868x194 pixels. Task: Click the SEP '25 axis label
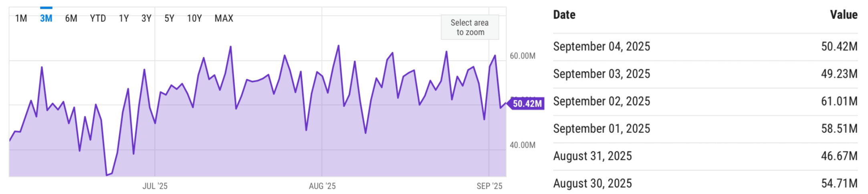pyautogui.click(x=489, y=186)
